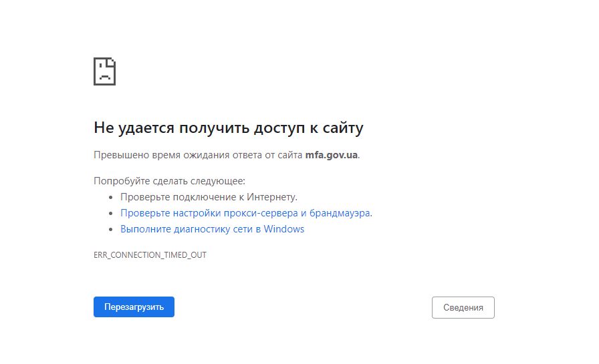The image size is (599, 364).
Task: Click the word Windows in diagnostics link
Action: point(284,229)
